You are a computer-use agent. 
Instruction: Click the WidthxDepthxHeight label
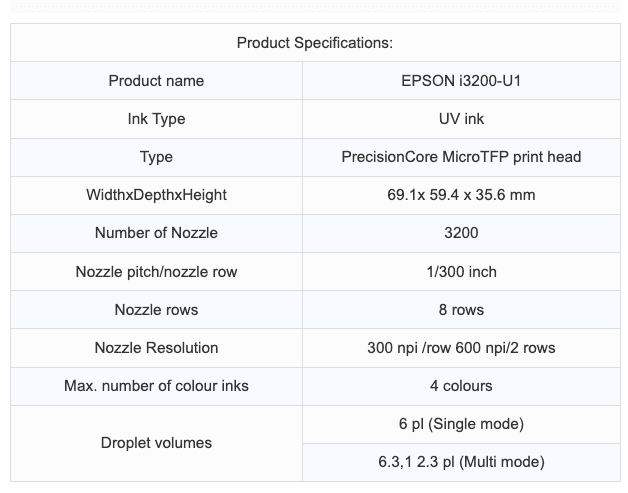156,195
